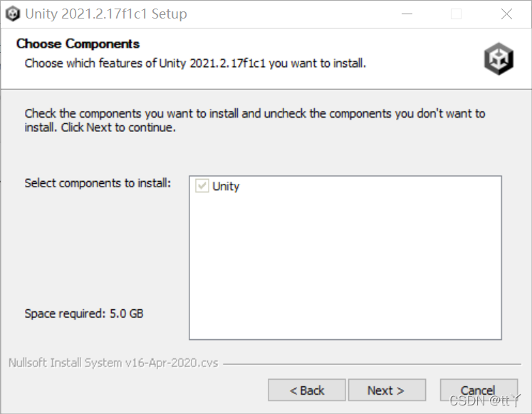Click the 'Check the components you want' instruction text
The height and width of the screenshot is (414, 532).
tap(255, 120)
